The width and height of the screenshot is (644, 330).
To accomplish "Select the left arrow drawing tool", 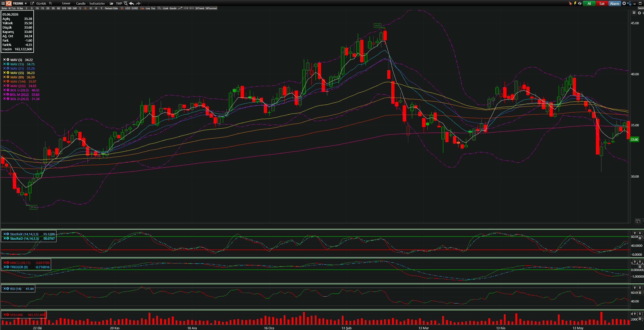I will (x=192, y=8).
